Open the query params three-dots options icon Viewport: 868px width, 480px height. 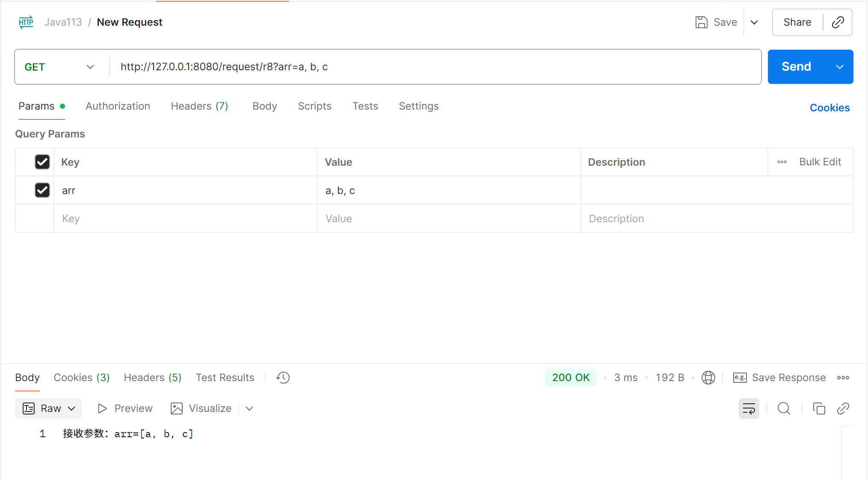(x=782, y=162)
